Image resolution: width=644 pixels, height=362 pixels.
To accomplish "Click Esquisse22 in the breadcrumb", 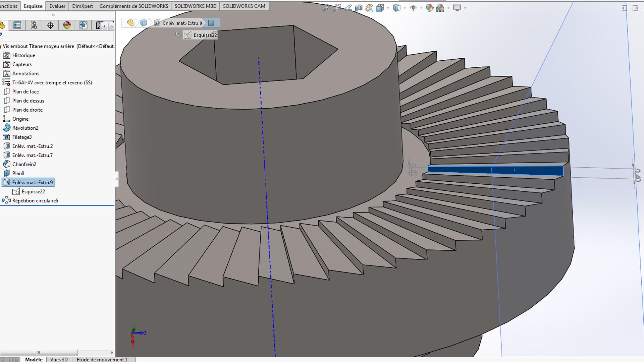I will coord(201,35).
